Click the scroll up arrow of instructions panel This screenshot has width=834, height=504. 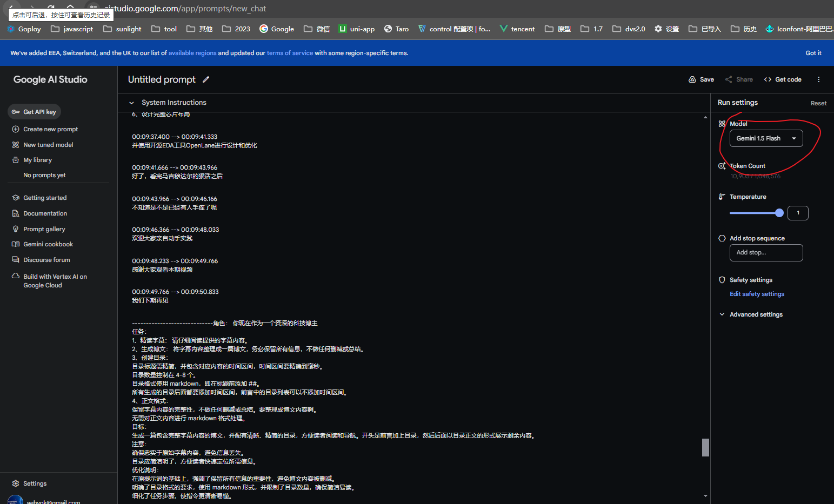[705, 117]
